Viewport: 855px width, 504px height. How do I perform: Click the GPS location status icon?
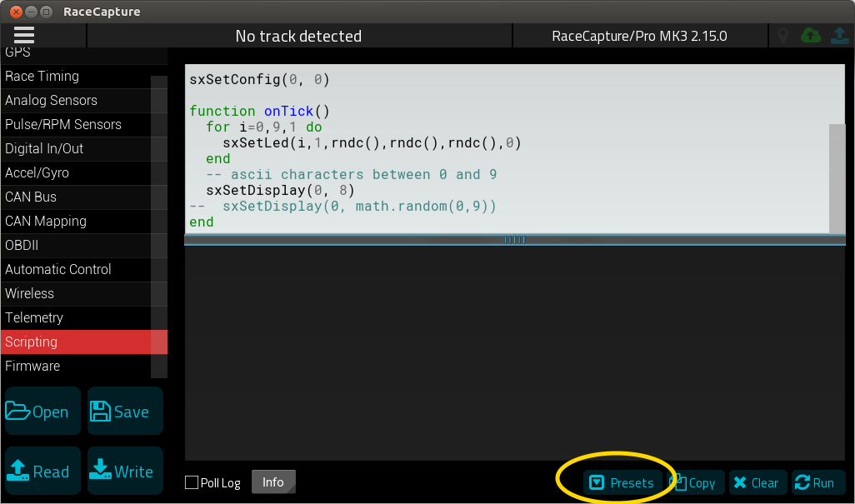tap(782, 36)
